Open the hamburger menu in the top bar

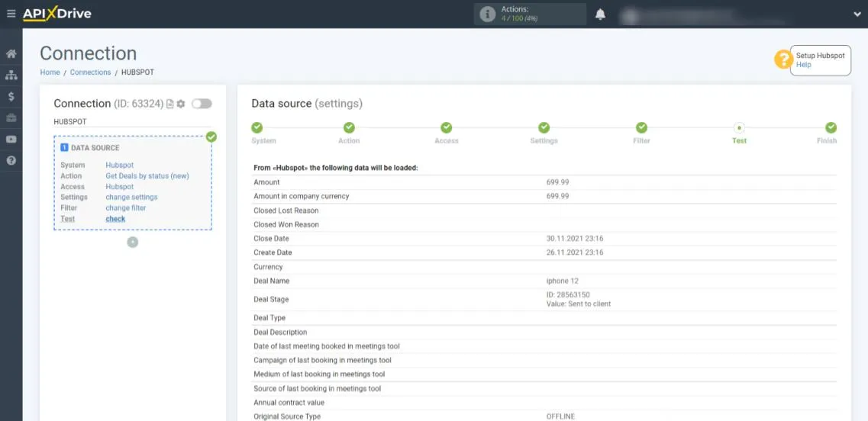point(11,14)
